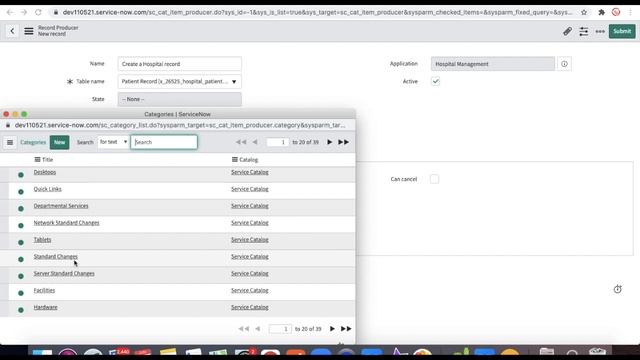This screenshot has height=360, width=640.
Task: Toggle the Active checkbox
Action: [436, 81]
